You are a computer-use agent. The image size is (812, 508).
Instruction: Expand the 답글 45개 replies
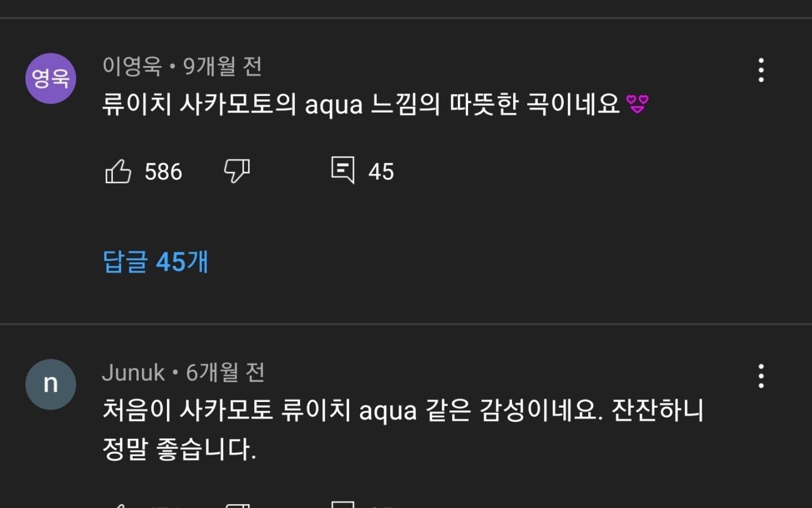coord(155,262)
